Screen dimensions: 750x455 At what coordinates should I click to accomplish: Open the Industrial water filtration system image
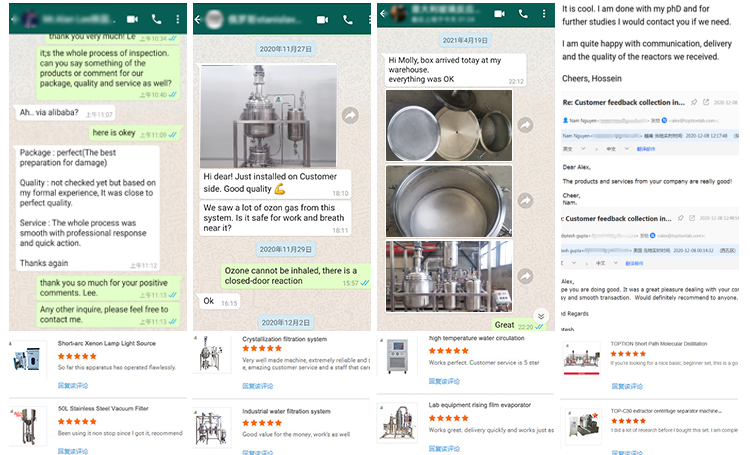[x=211, y=423]
